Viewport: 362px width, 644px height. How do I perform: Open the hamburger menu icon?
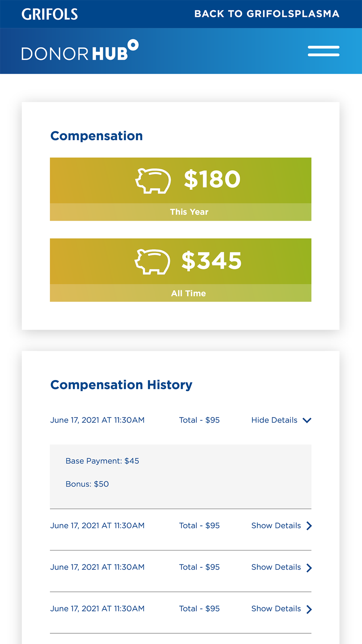coord(323,51)
